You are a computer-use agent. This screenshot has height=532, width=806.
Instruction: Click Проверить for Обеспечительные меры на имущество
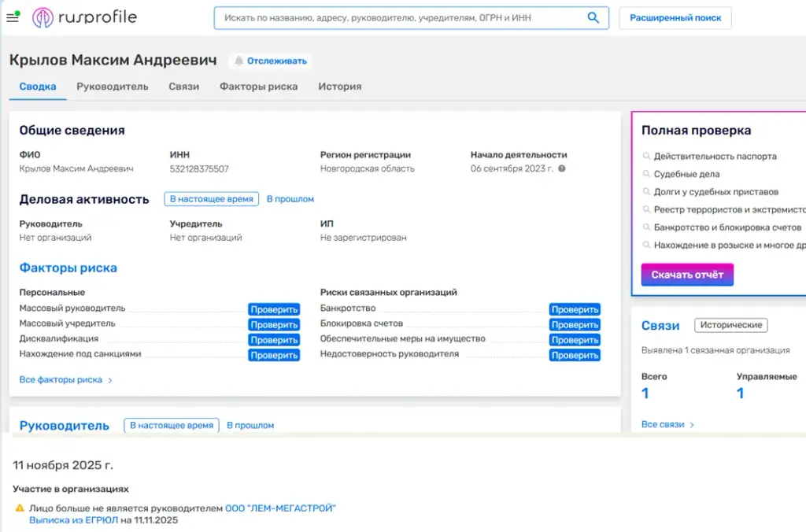(575, 340)
